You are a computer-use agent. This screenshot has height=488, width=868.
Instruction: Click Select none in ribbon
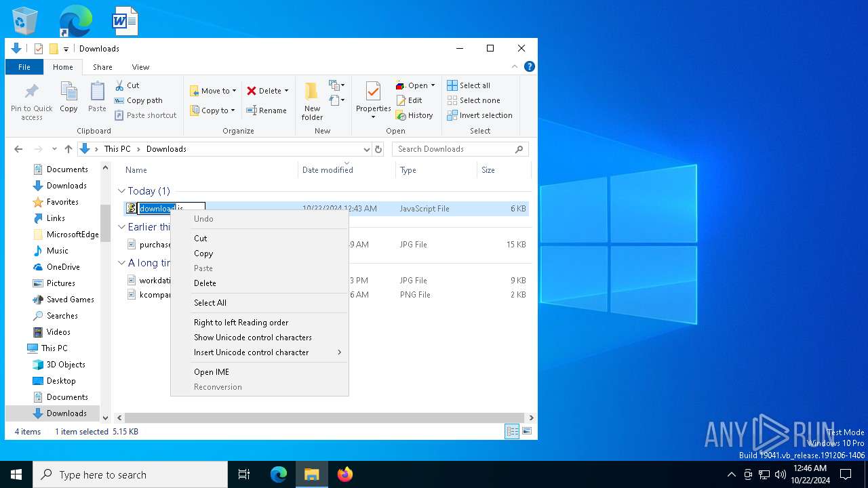(x=473, y=100)
